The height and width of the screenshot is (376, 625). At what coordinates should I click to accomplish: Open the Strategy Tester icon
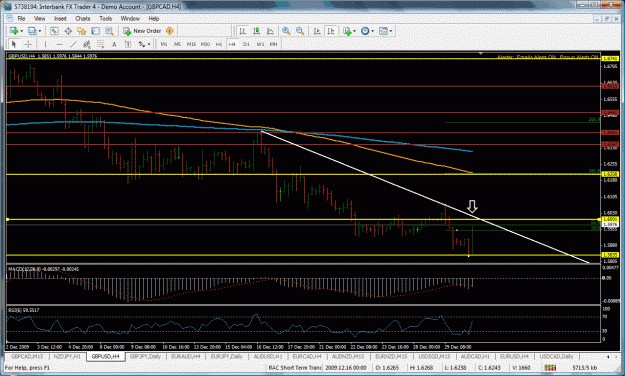[109, 31]
